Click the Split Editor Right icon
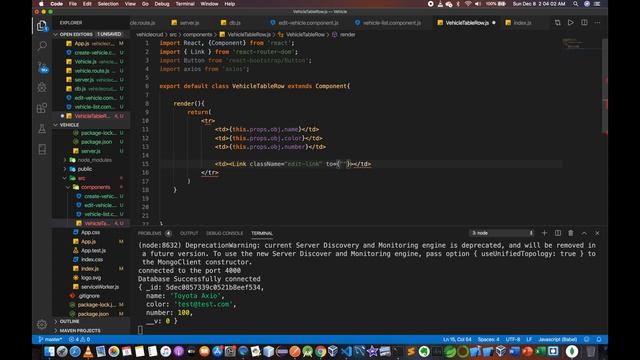640x360 pixels. tap(584, 22)
